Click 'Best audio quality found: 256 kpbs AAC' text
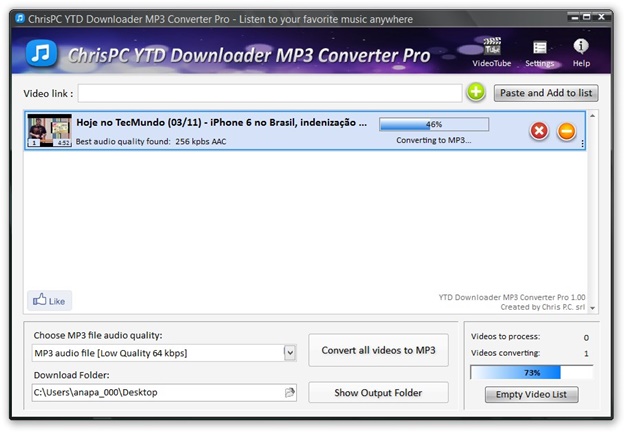Viewport: 625px width, 433px height. coord(151,141)
